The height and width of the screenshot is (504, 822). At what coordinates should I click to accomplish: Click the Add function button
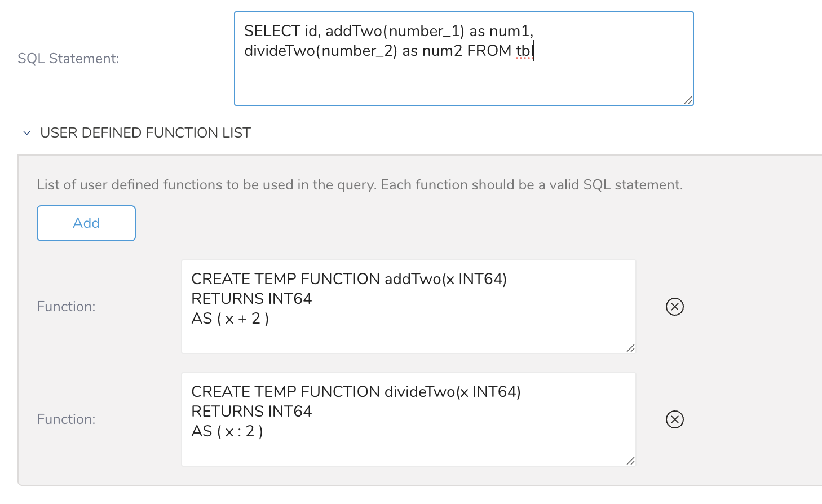coord(86,223)
